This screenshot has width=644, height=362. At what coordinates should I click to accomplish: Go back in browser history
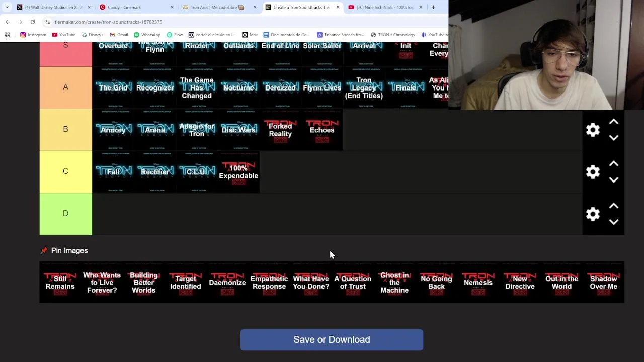(8, 22)
